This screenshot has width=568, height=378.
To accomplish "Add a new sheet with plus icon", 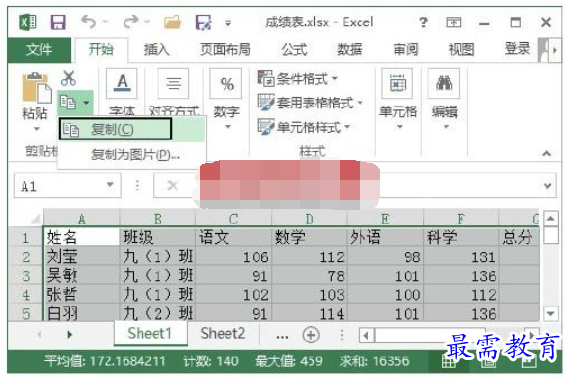I will (311, 335).
